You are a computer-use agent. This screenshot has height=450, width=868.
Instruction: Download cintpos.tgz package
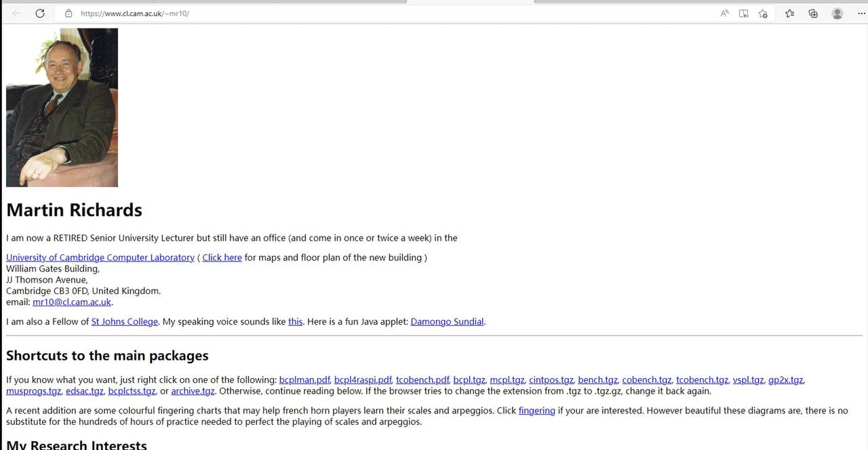pos(551,380)
